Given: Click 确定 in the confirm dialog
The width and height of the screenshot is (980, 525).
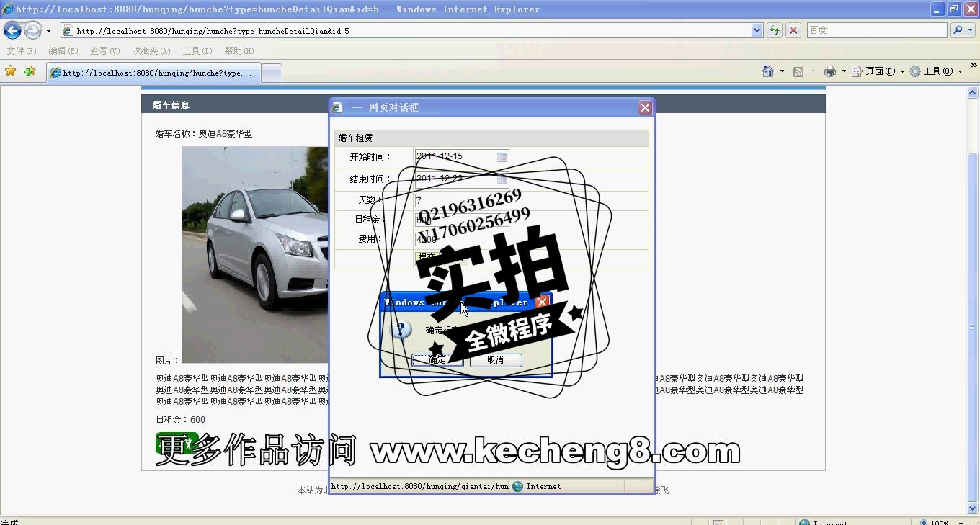Looking at the screenshot, I should 437,360.
